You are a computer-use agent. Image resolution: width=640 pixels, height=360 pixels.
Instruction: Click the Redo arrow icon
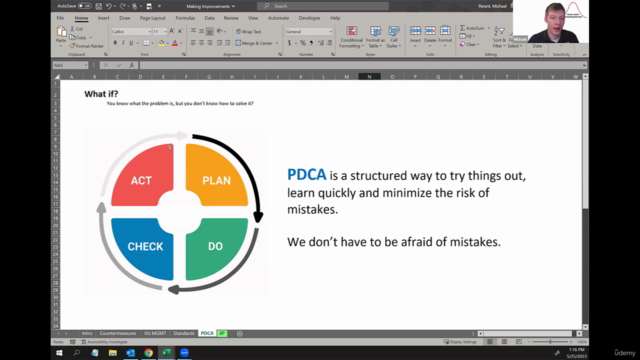point(122,6)
